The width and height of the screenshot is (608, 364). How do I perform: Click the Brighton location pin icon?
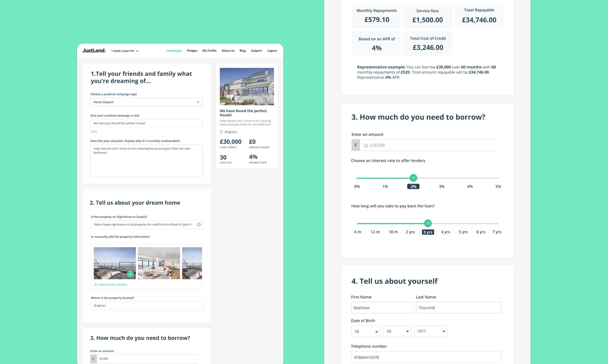click(x=221, y=132)
